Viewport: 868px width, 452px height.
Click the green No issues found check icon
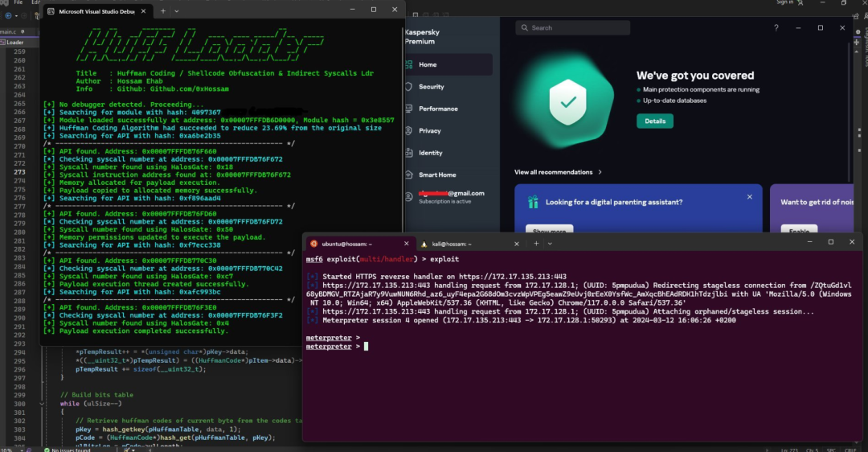(x=47, y=450)
